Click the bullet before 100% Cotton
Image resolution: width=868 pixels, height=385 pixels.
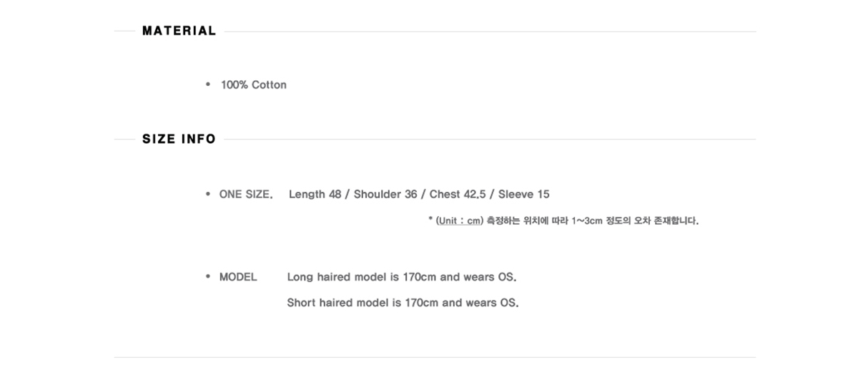tap(208, 84)
